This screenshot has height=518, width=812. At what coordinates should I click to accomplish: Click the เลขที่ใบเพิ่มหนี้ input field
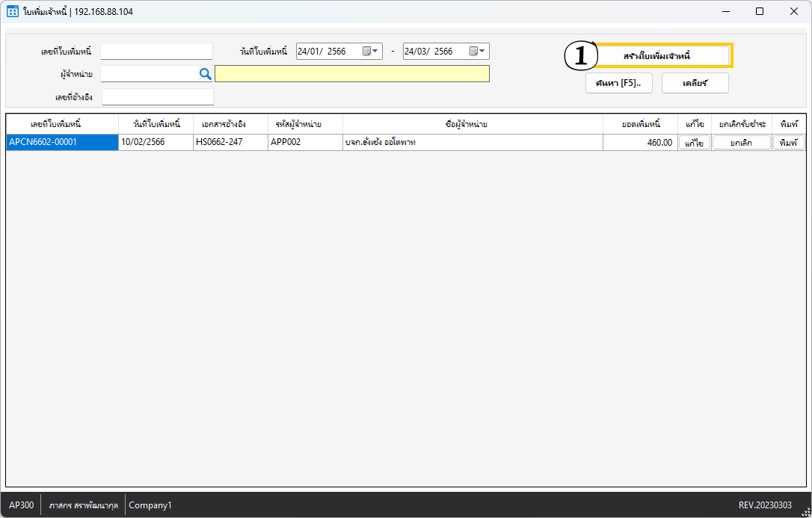(156, 52)
